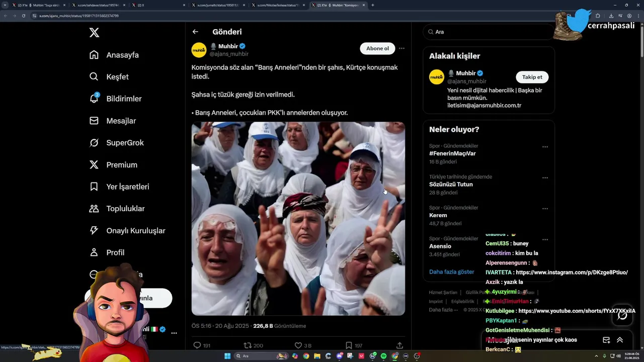Screen dimensions: 644x362
Task: Open the Barış Anneleri photo in the post
Action: (298, 219)
